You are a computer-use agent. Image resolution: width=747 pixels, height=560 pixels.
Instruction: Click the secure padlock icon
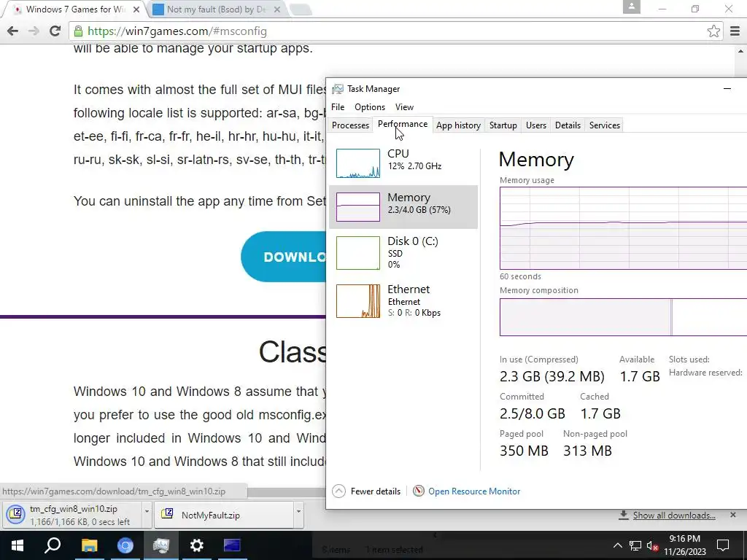[78, 31]
